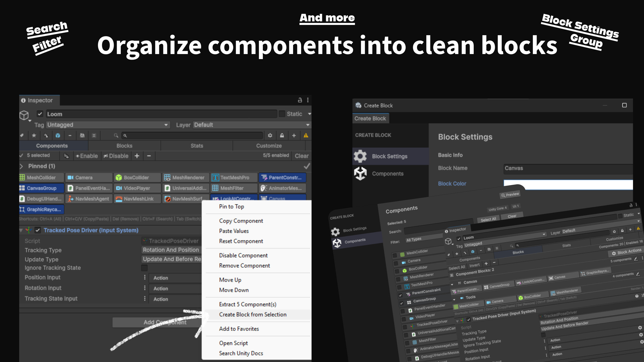The image size is (644, 362).
Task: Select the NavMeshAgent component chip
Action: (89, 199)
